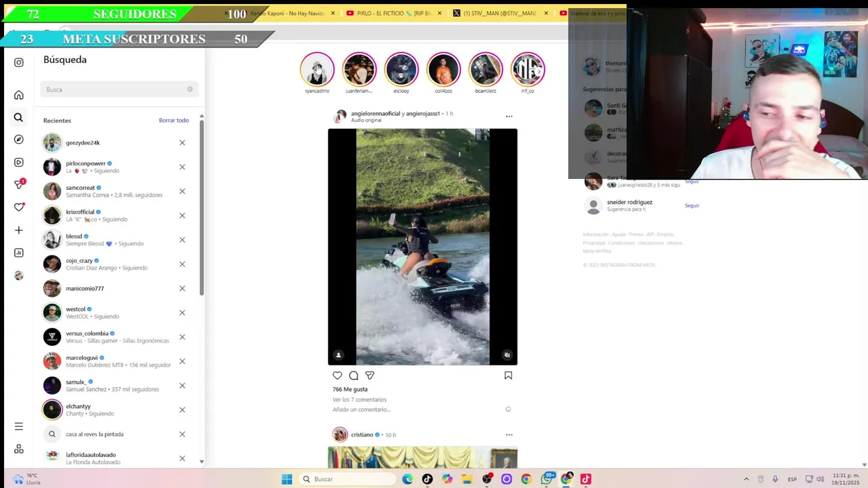Remove blessd from recent searches
Image resolution: width=868 pixels, height=488 pixels.
[x=182, y=240]
